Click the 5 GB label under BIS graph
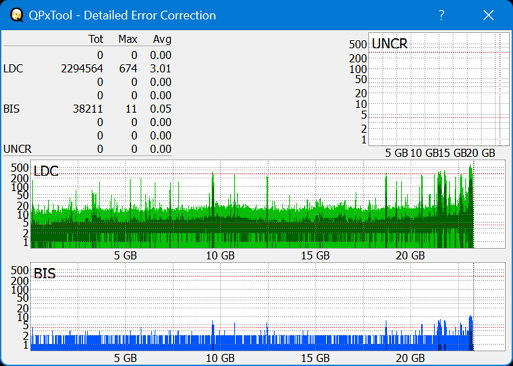 (125, 358)
